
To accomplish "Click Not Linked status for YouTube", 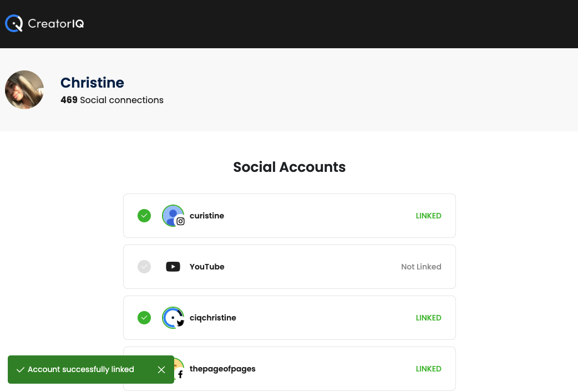I will pyautogui.click(x=421, y=267).
